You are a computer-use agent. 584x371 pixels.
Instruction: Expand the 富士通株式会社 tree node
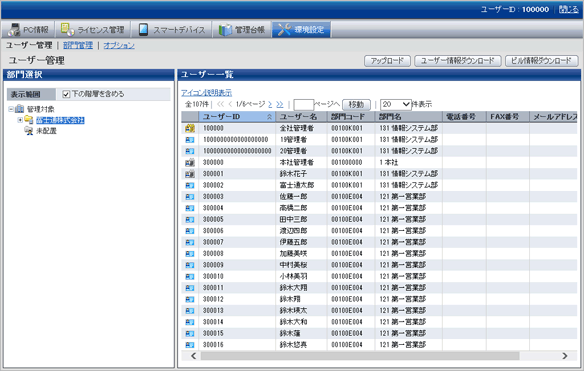(x=20, y=120)
